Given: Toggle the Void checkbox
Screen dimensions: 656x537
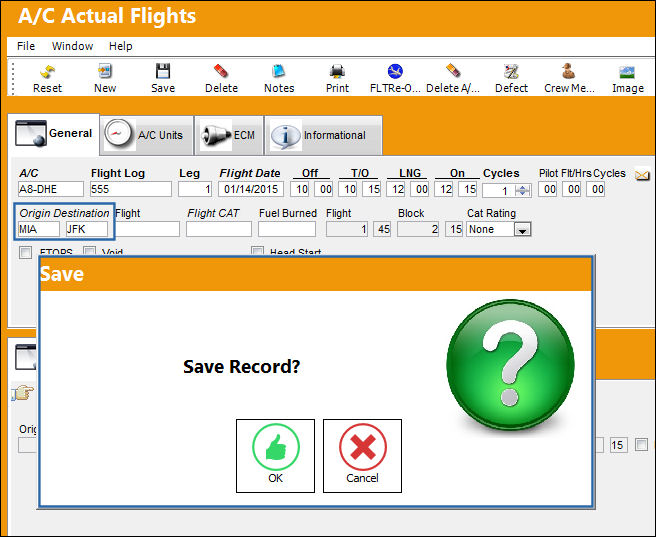Looking at the screenshot, I should coord(89,251).
